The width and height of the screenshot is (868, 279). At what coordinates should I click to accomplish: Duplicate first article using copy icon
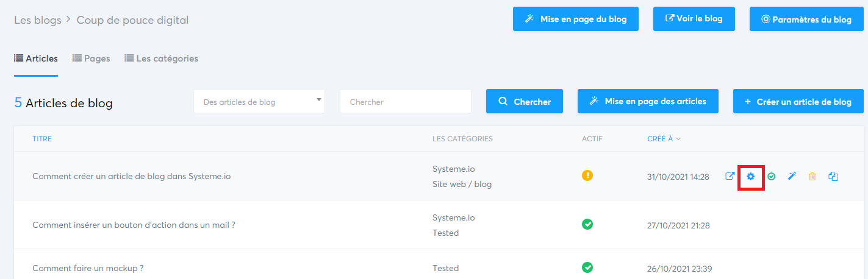pyautogui.click(x=834, y=176)
